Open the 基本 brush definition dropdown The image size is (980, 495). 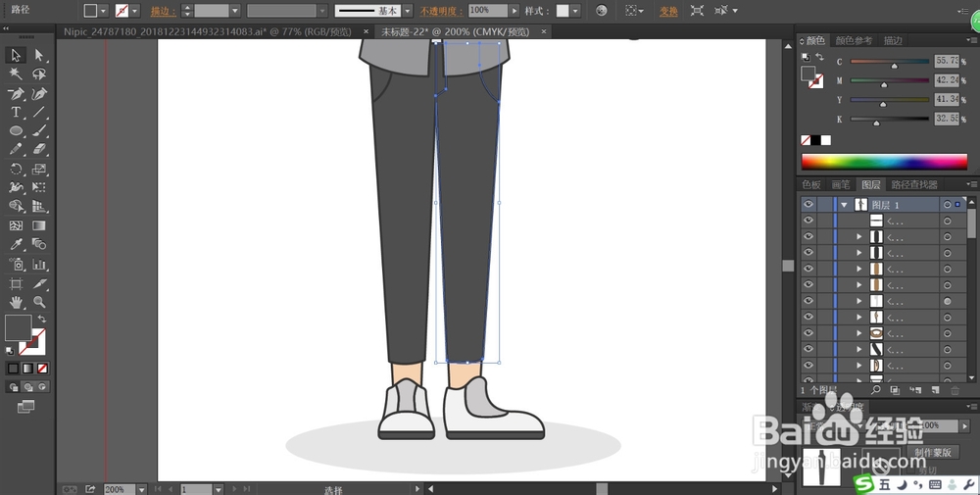tap(408, 11)
